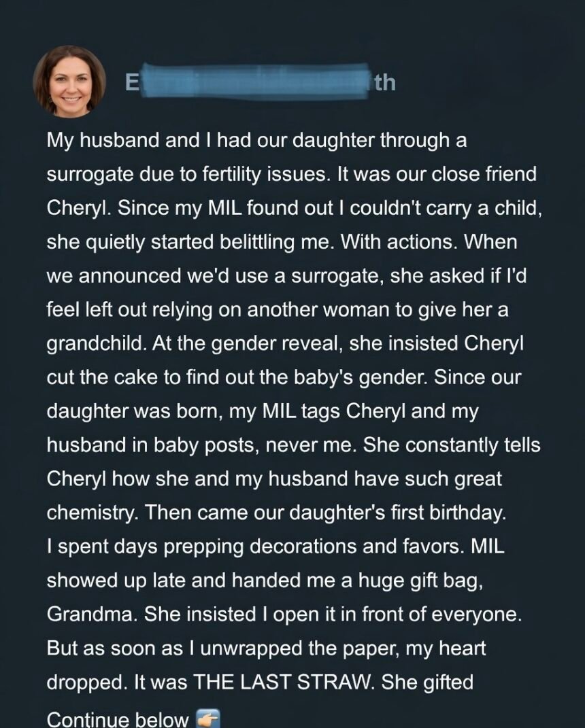This screenshot has height=728, width=585.
Task: Tap the "Continue below" text
Action: click(x=117, y=720)
